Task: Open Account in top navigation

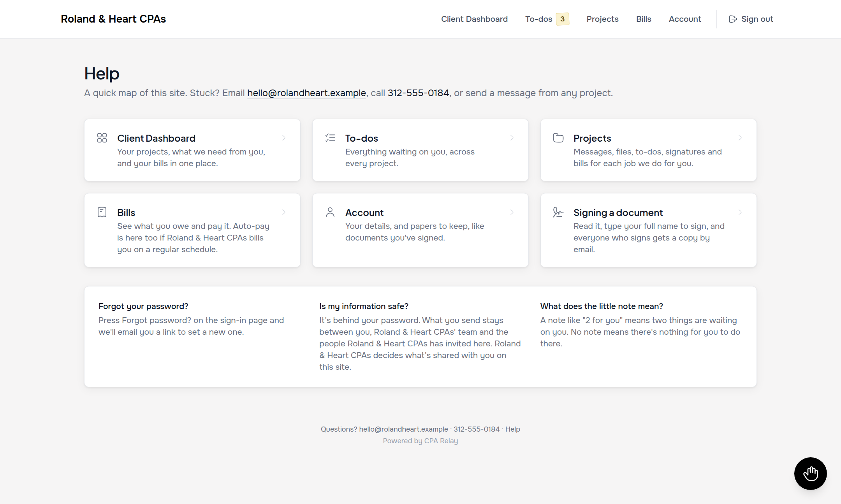Action: [685, 19]
